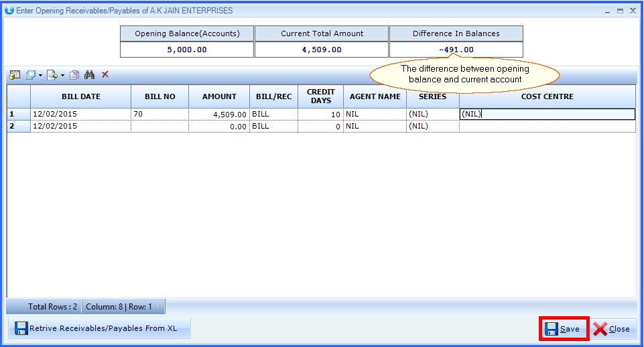Click the application icon in title bar
The image size is (644, 347).
9,11
